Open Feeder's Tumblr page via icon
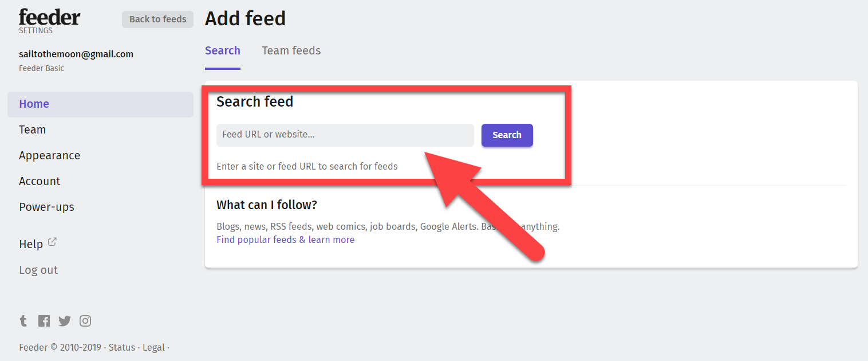This screenshot has width=868, height=361. point(23,321)
